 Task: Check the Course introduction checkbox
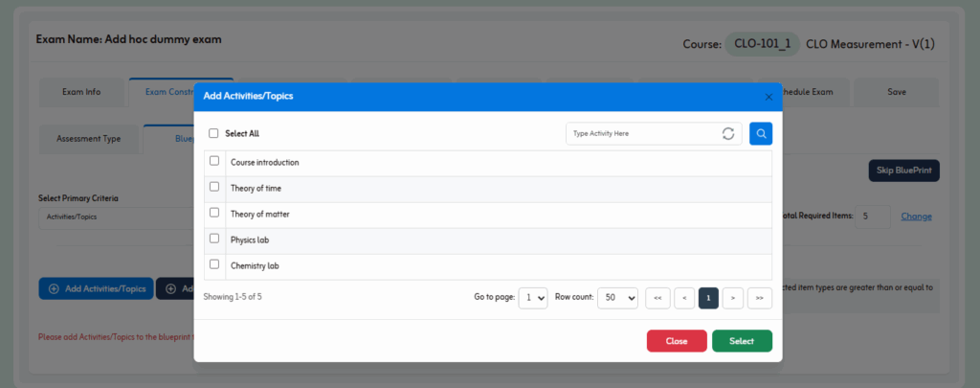tap(214, 161)
